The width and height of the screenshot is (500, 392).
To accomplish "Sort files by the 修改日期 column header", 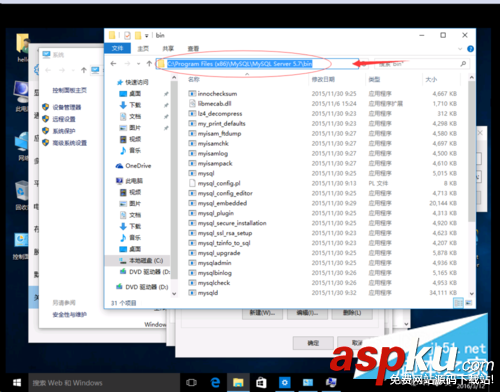I will (323, 79).
